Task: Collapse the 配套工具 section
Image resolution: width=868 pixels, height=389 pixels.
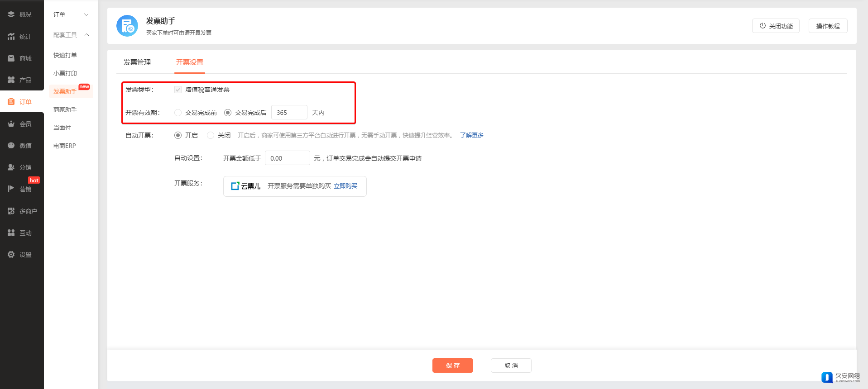Action: [86, 35]
